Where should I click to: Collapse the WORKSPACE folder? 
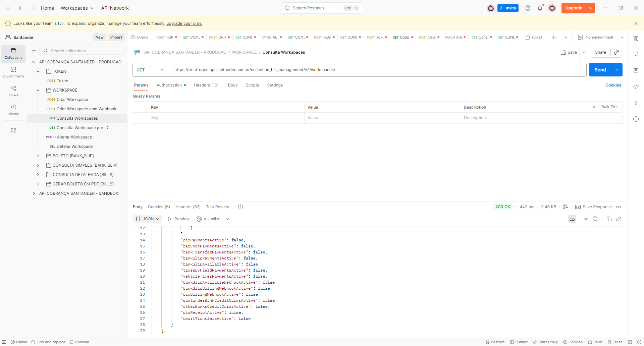[38, 90]
